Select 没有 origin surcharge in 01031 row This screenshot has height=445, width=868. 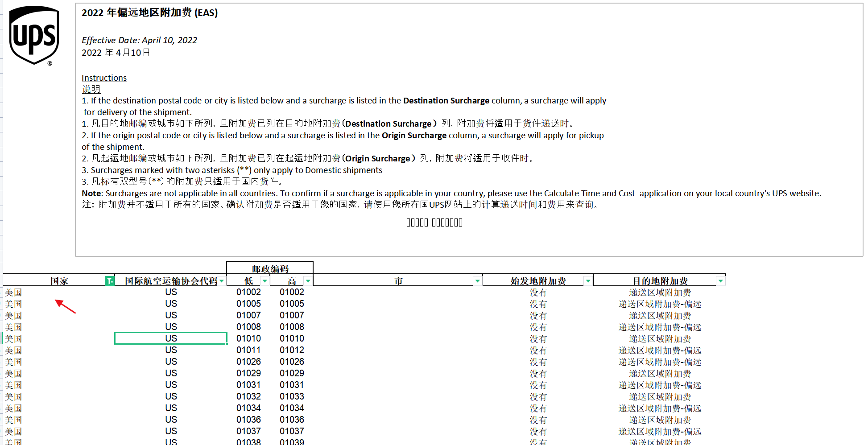[538, 385]
